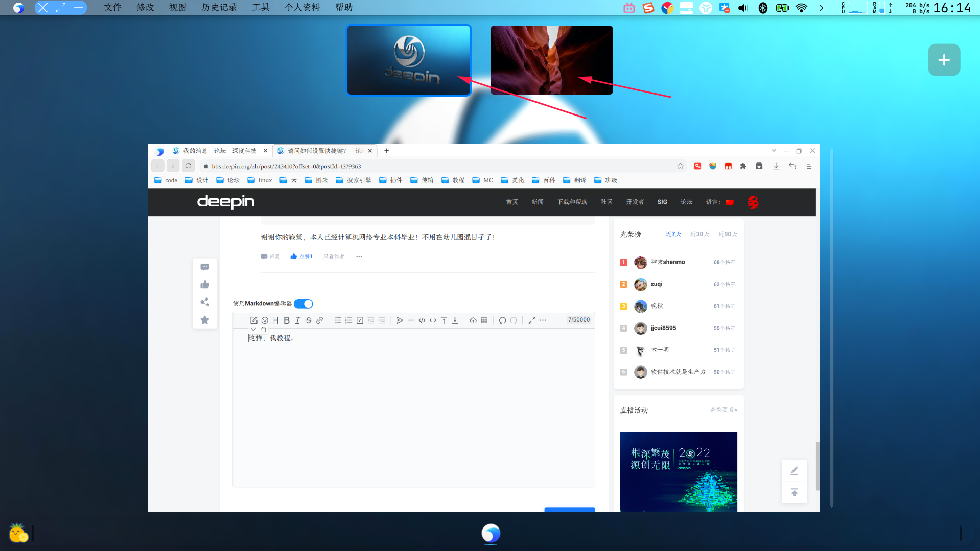Toggle the Markdown editor switch
The image size is (980, 551).
[304, 304]
